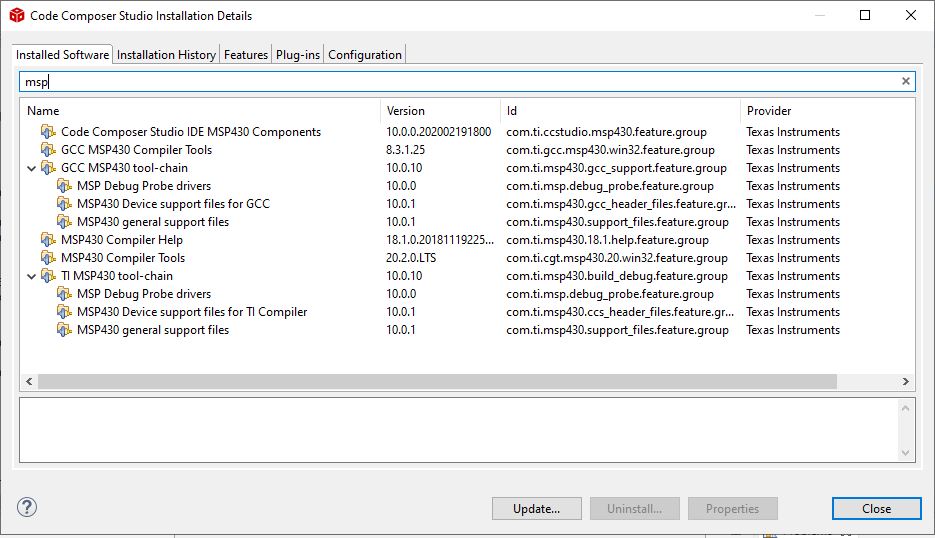935x538 pixels.
Task: Click the Uninstall... button
Action: (634, 509)
